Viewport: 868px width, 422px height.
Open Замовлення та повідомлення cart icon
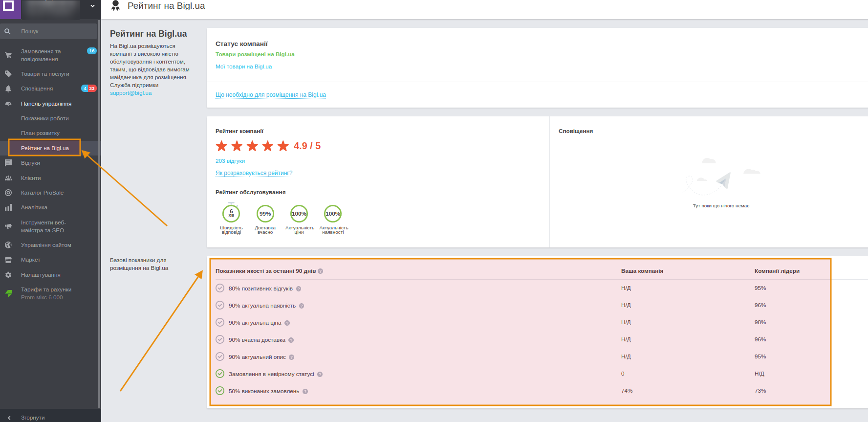click(8, 55)
